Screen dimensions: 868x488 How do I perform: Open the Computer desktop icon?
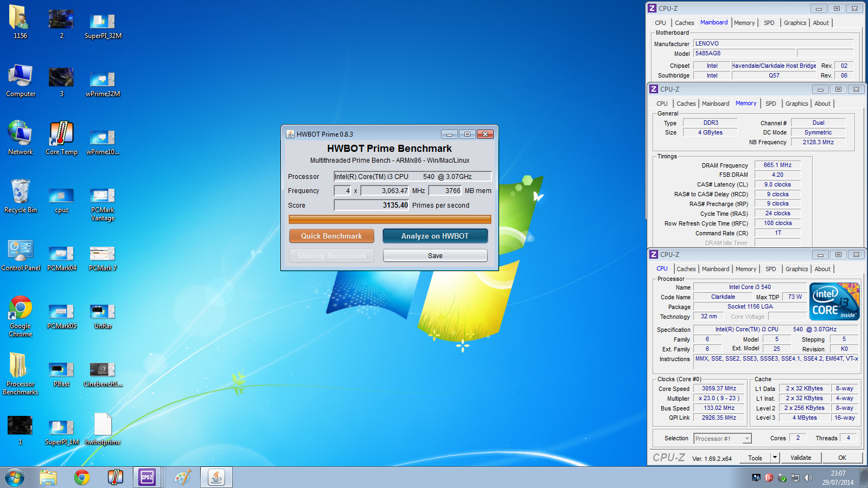click(x=20, y=80)
